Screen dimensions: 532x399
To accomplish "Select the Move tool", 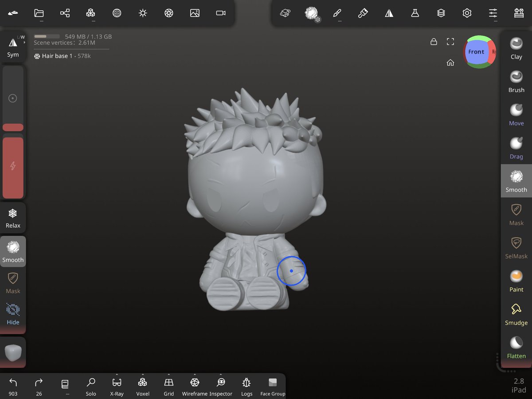I will pos(516,114).
